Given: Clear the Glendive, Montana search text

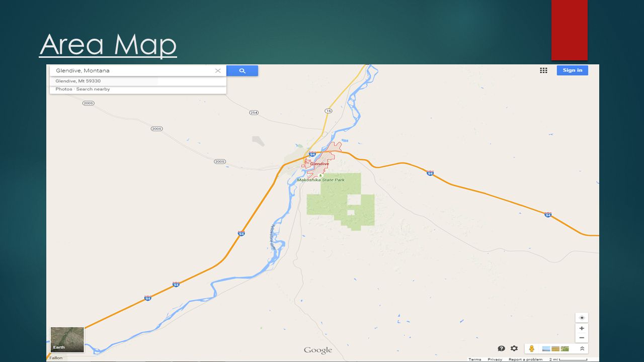Looking at the screenshot, I should tap(218, 71).
